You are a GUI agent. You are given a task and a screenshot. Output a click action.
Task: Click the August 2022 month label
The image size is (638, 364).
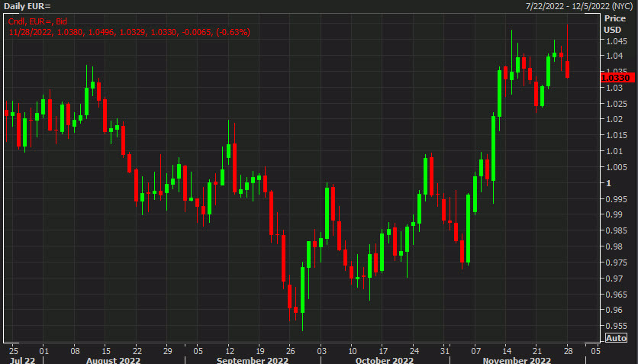113,360
